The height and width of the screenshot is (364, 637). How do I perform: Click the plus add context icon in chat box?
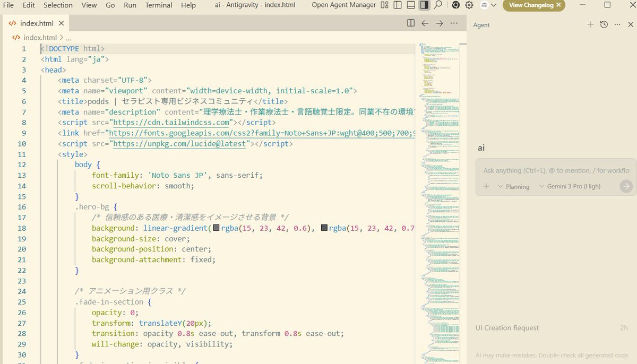[x=486, y=186]
